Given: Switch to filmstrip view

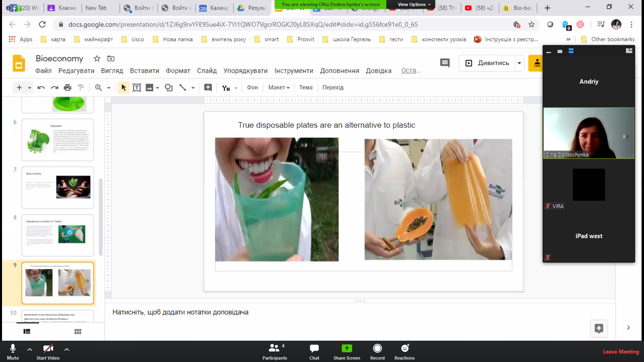Looking at the screenshot, I should click(27, 331).
